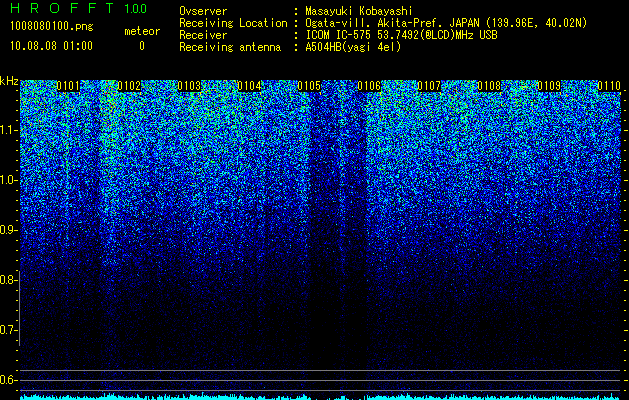
Task: Click the HROFFT program title
Action: point(61,8)
